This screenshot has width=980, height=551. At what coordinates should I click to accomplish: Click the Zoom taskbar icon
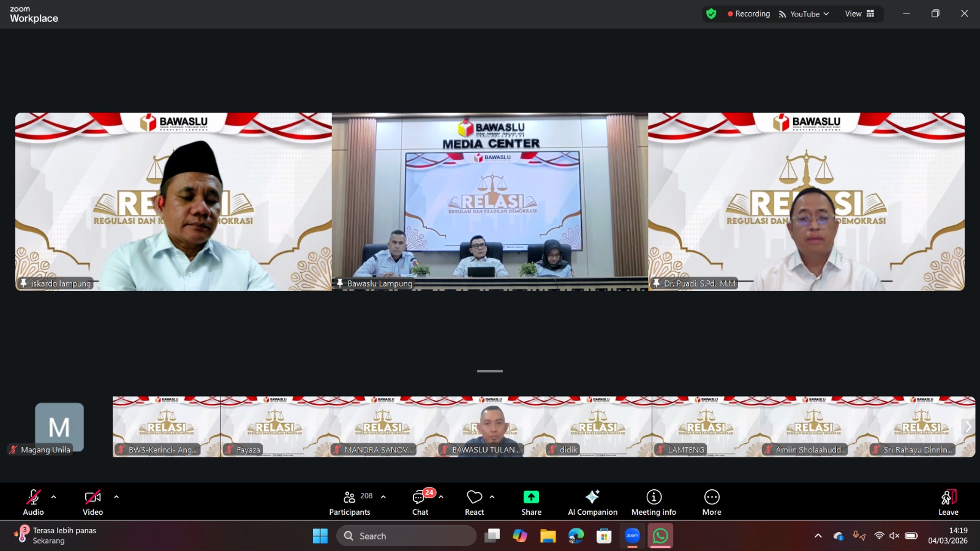pos(632,536)
